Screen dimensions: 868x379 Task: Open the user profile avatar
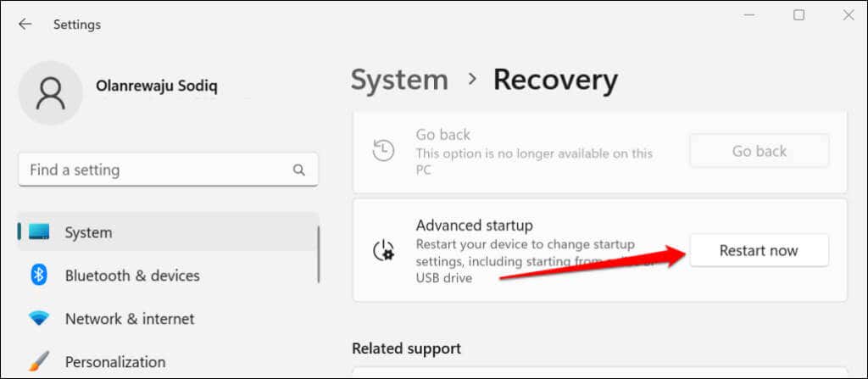pos(50,92)
